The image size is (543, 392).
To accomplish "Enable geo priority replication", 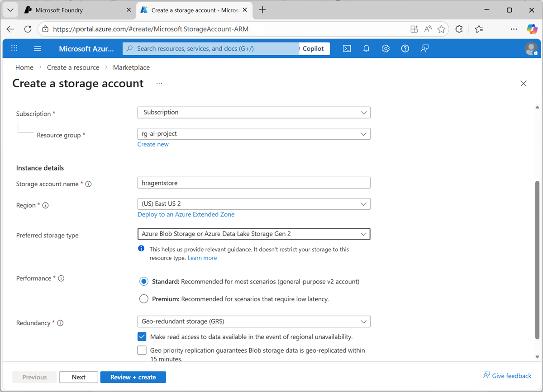I will [142, 350].
